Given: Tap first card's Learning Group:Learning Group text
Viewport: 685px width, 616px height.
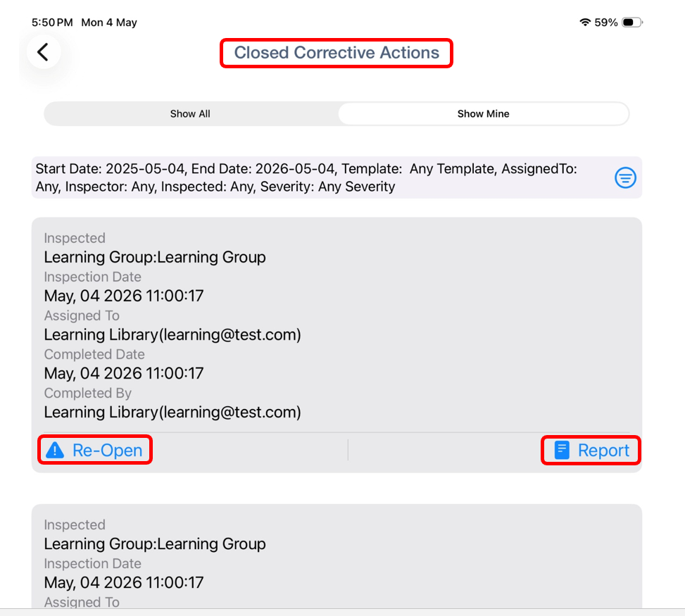Looking at the screenshot, I should (x=155, y=257).
